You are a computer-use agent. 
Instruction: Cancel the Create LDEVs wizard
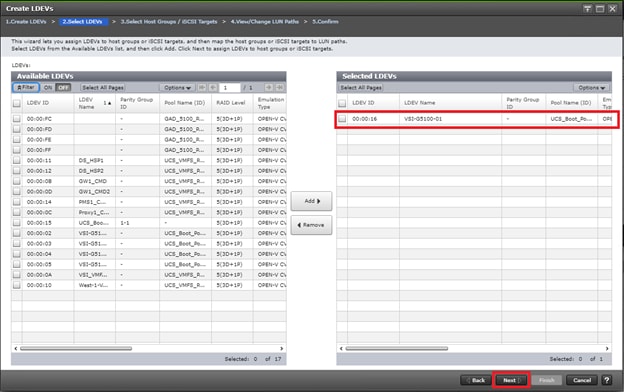[x=581, y=380]
